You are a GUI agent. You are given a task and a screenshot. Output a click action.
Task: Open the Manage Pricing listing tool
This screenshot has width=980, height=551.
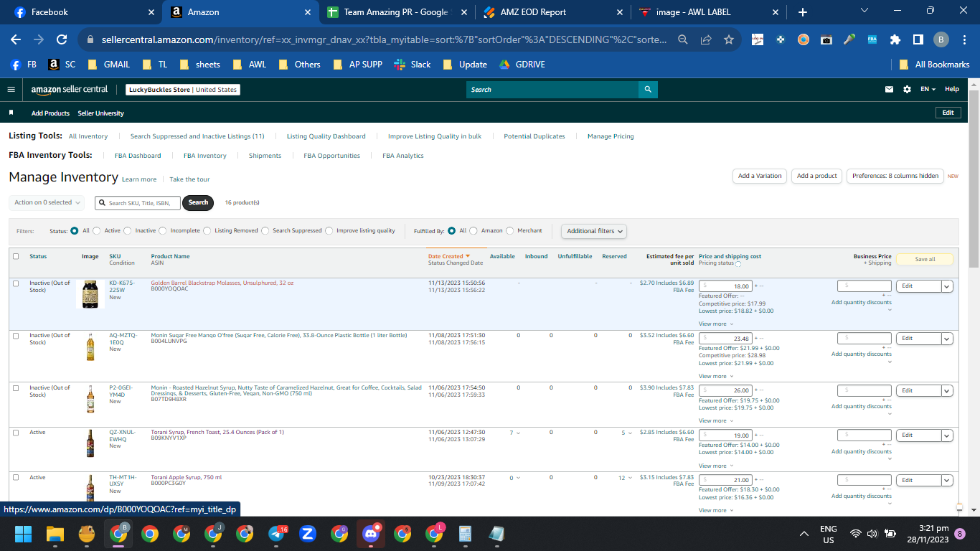click(x=611, y=136)
